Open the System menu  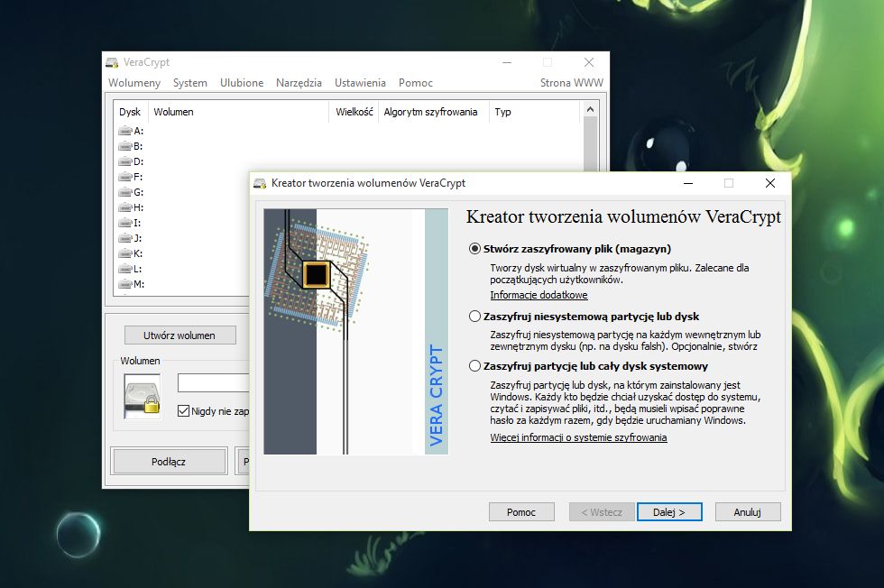189,83
